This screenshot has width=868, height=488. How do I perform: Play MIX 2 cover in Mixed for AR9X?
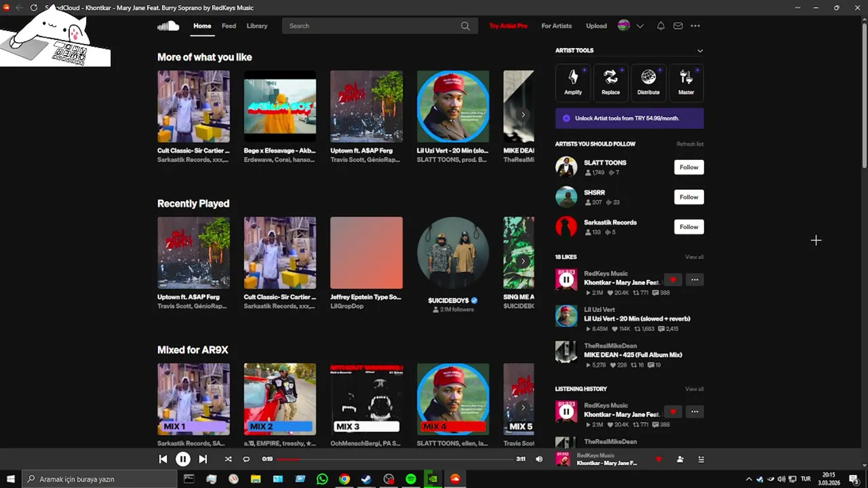tap(280, 399)
